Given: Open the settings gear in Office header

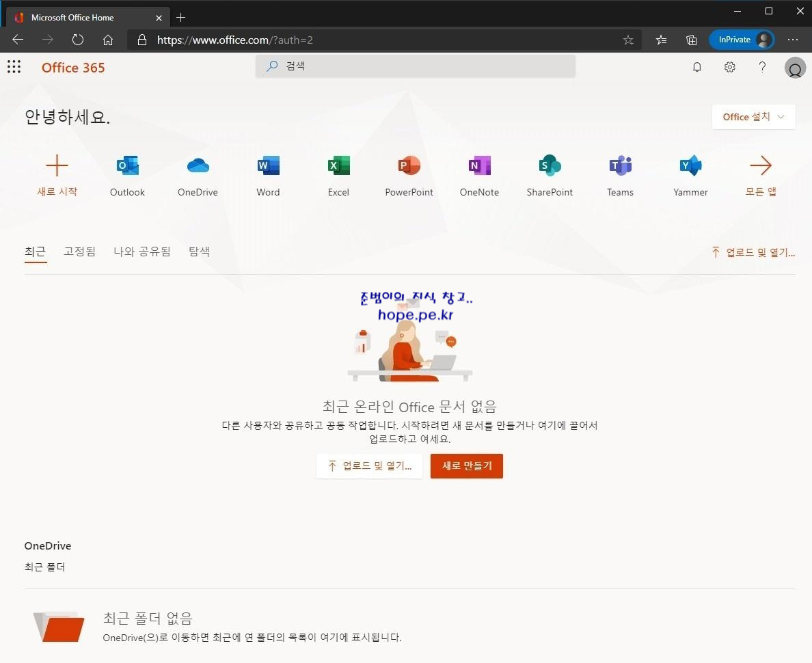Looking at the screenshot, I should pyautogui.click(x=730, y=68).
